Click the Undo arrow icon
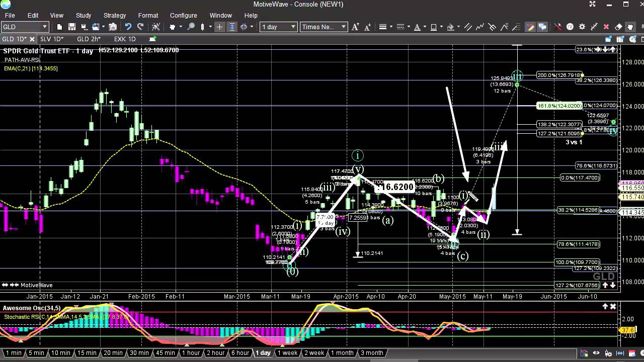644x362 pixels. click(x=128, y=27)
